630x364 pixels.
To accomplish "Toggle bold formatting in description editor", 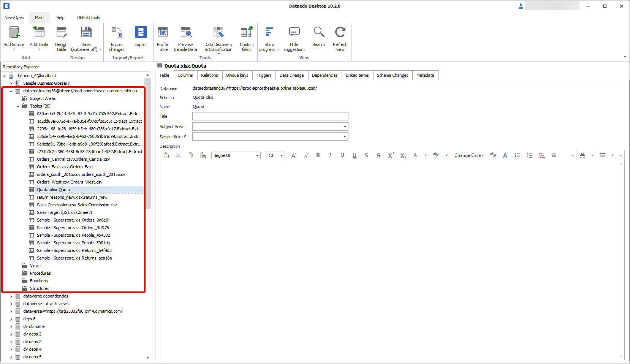I will point(318,155).
